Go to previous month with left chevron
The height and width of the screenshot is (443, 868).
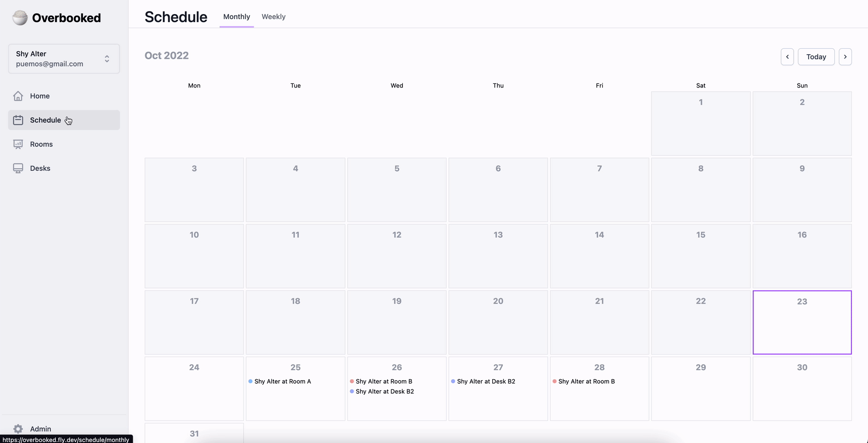(x=787, y=57)
